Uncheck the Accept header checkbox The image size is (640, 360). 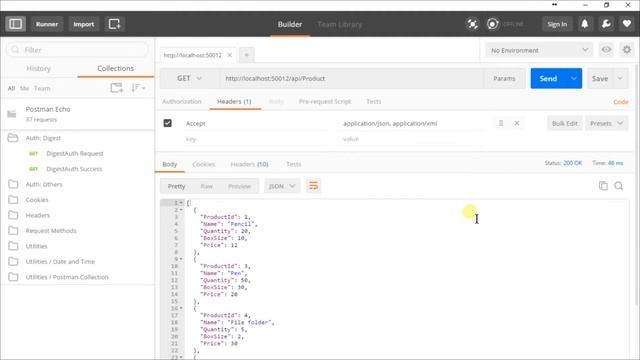point(167,123)
